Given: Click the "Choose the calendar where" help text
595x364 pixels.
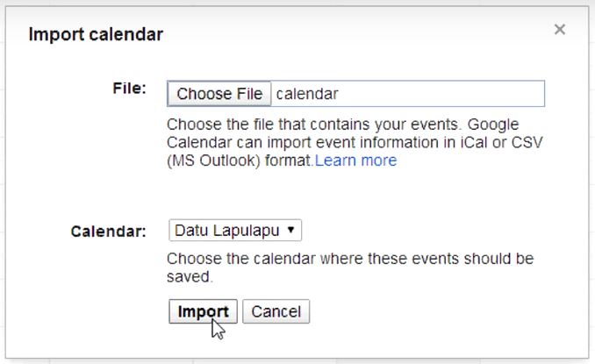Looking at the screenshot, I should [349, 260].
